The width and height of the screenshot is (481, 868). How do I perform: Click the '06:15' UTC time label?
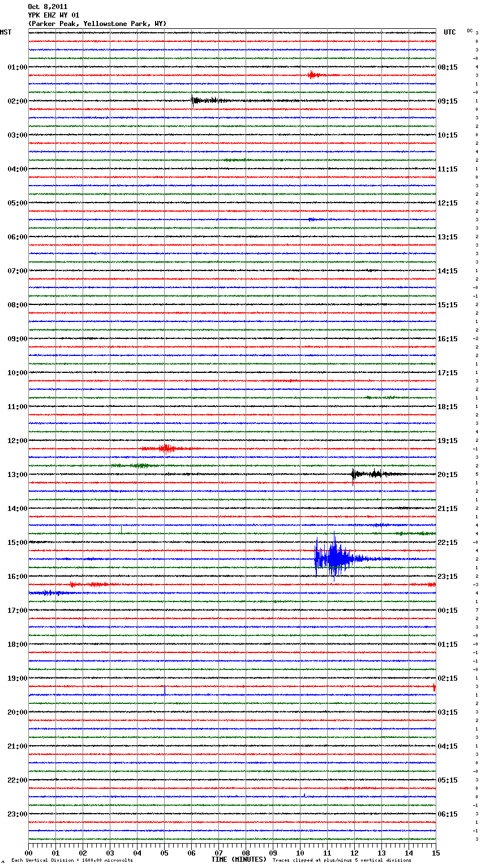(x=448, y=814)
